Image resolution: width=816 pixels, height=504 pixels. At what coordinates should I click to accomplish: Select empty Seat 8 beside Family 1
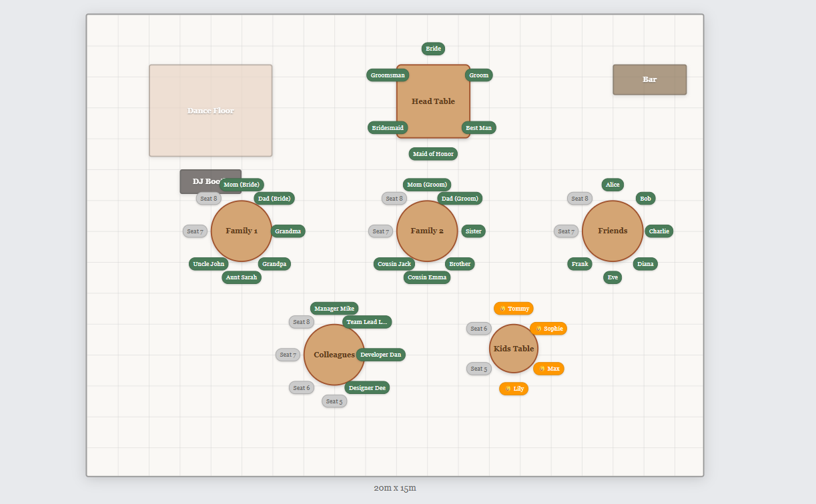click(208, 198)
